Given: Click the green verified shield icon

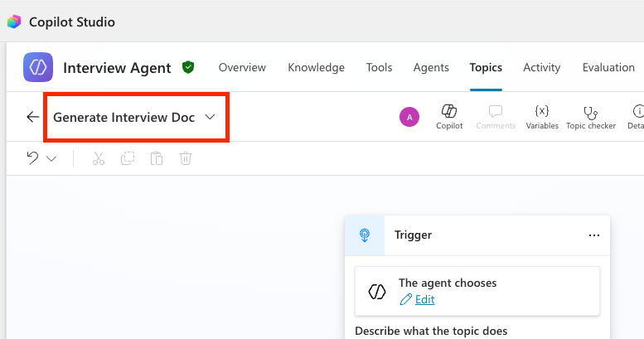Looking at the screenshot, I should pos(188,67).
